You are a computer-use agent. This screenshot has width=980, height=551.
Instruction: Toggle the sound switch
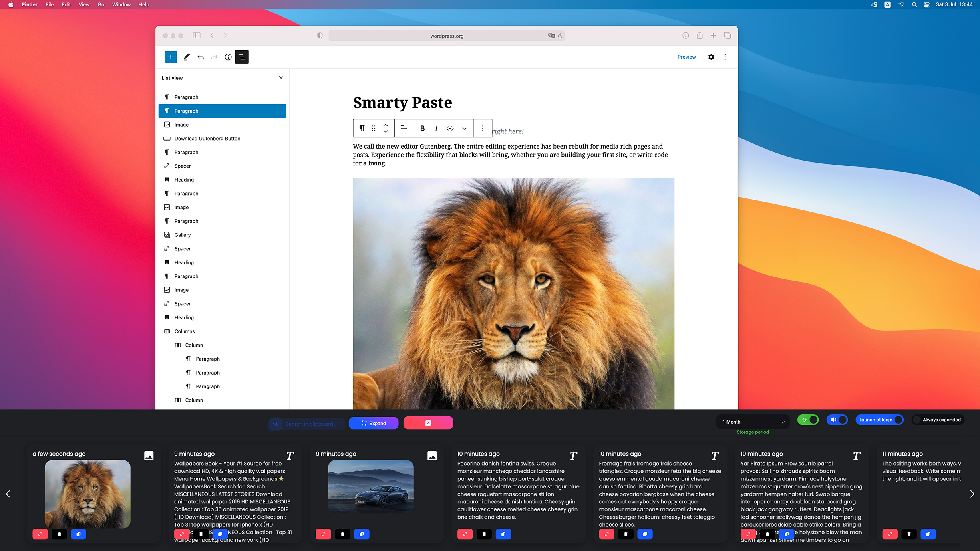[837, 420]
